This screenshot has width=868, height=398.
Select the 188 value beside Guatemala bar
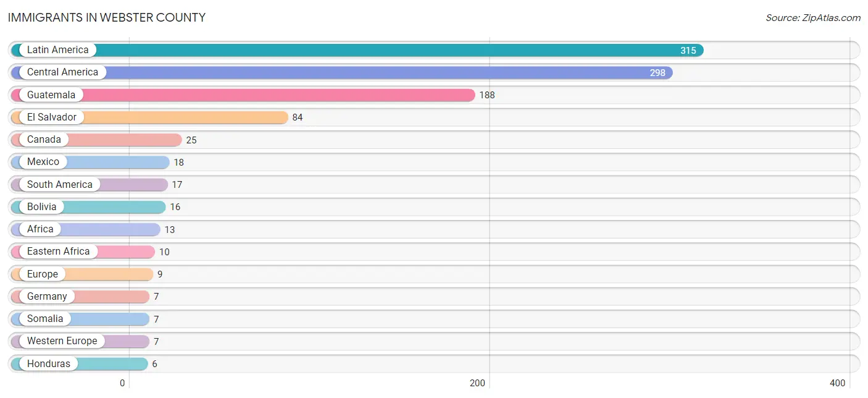click(x=487, y=95)
